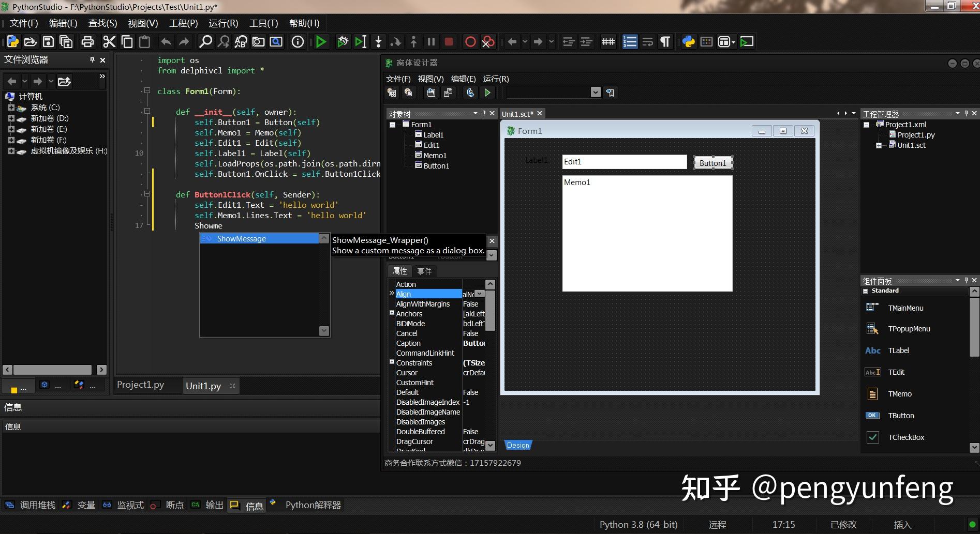Collapse the Form1 node in the object tree
The image size is (980, 534).
[x=393, y=124]
